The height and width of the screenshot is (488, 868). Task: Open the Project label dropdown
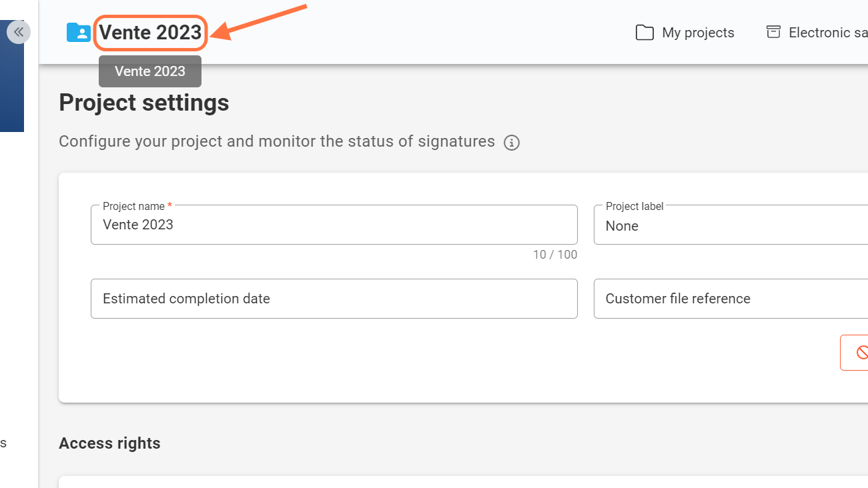pyautogui.click(x=731, y=225)
